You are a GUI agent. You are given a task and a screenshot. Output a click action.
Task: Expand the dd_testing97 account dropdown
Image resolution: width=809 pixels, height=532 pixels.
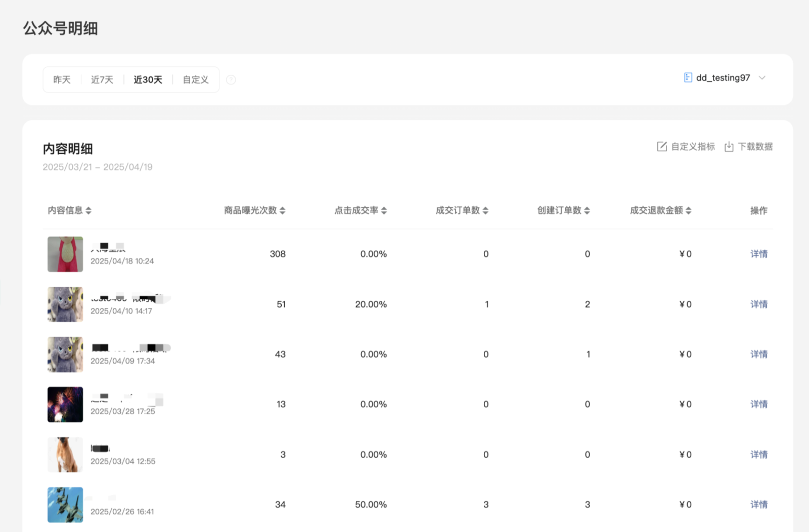762,78
